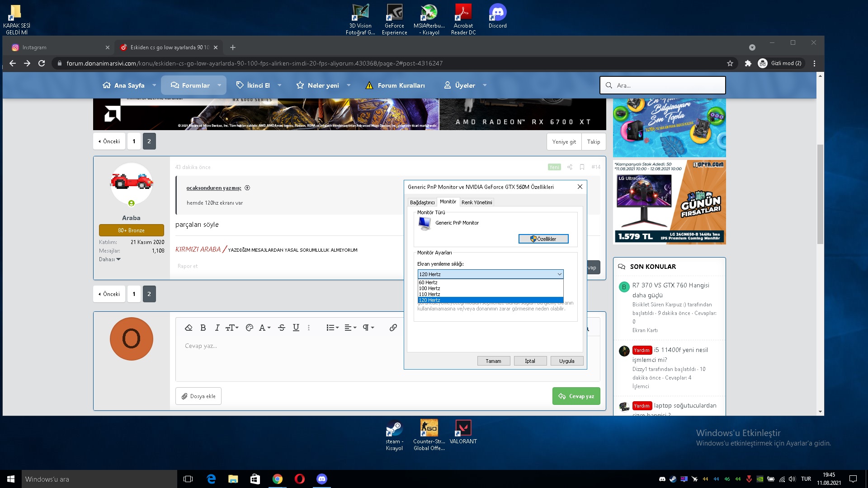Screen dimensions: 868x488
Task: Expand Dahası under Araba profile
Action: 110,259
